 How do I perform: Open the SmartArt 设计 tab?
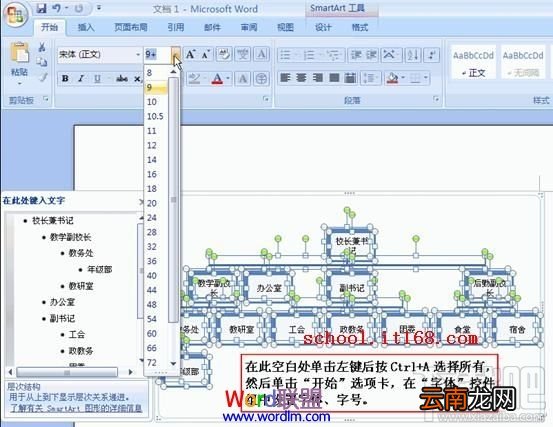[x=323, y=28]
